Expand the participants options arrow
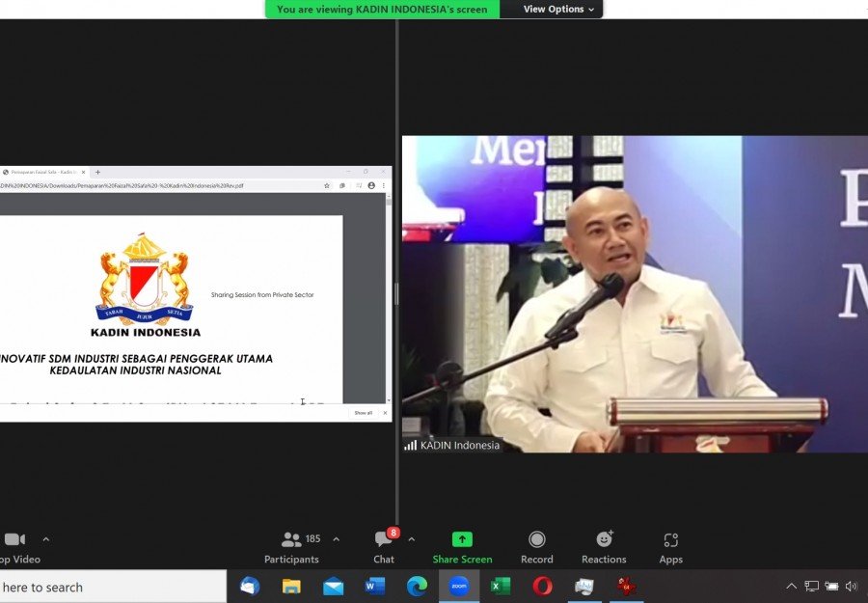 pyautogui.click(x=336, y=538)
